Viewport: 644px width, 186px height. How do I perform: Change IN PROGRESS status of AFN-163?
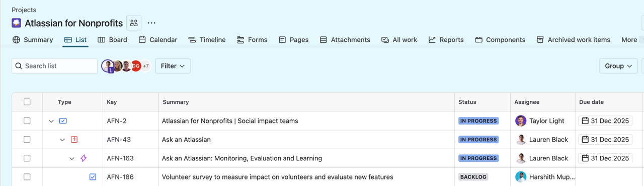(478, 158)
